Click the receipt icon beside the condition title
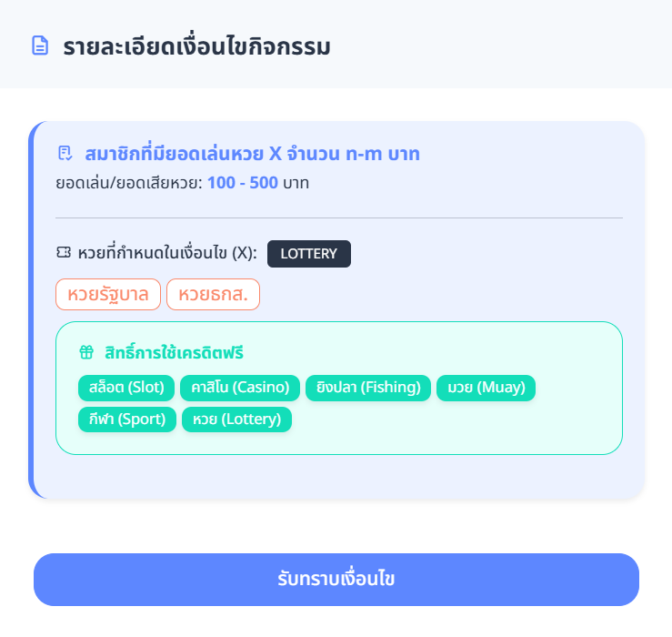Viewport: 672px width, 637px height. coord(65,153)
